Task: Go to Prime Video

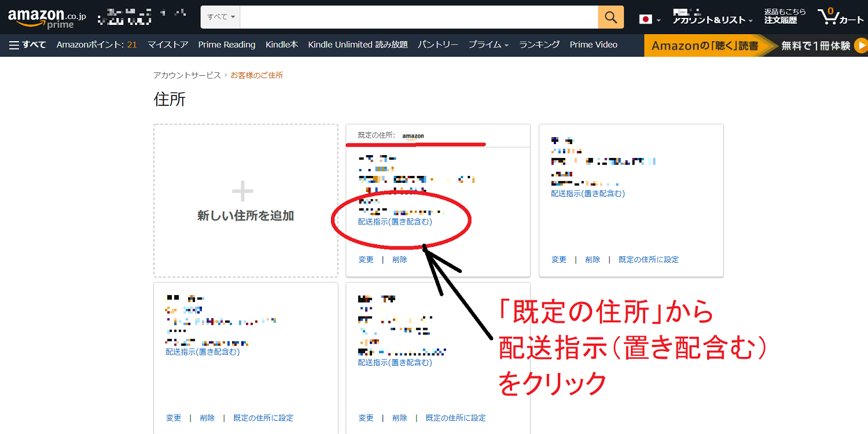Action: coord(593,45)
